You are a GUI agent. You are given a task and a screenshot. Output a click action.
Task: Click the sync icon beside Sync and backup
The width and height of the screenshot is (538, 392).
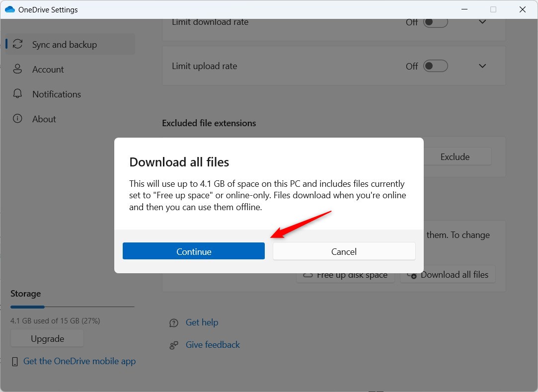(x=17, y=44)
